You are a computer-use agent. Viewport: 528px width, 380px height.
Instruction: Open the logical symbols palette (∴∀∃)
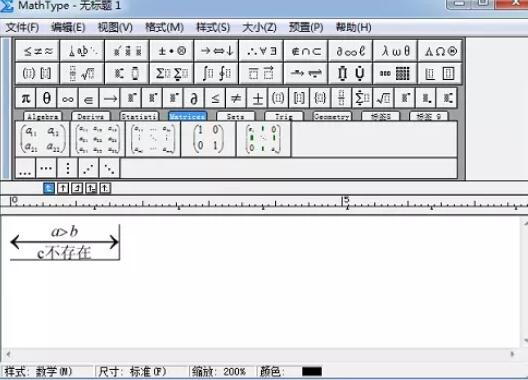tap(261, 51)
